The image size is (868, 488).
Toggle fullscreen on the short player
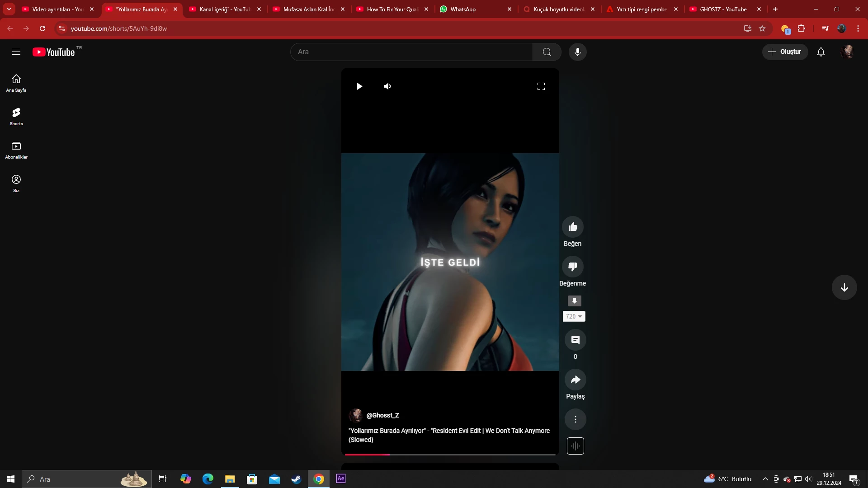click(x=541, y=86)
